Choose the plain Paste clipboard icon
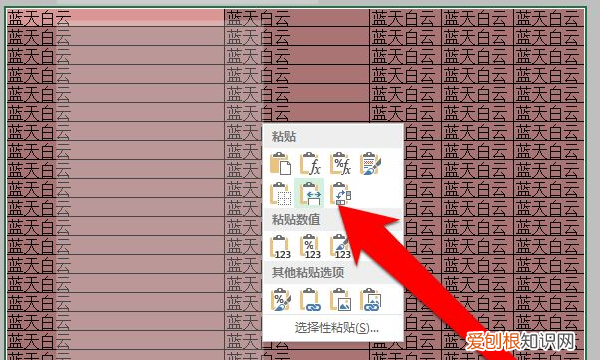 (x=280, y=163)
